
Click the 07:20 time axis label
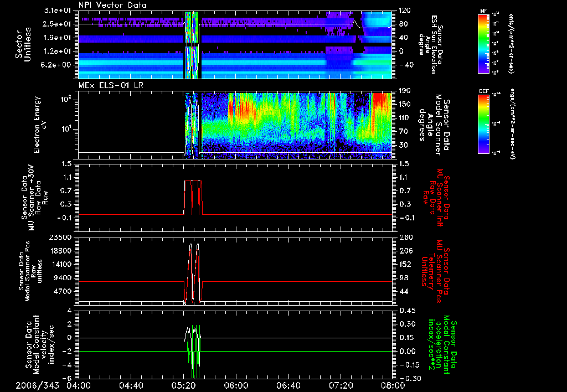(341, 385)
